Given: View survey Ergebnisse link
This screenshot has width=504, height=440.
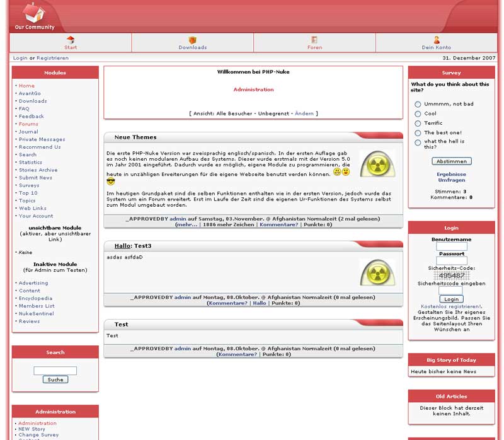Looking at the screenshot, I should [x=451, y=175].
